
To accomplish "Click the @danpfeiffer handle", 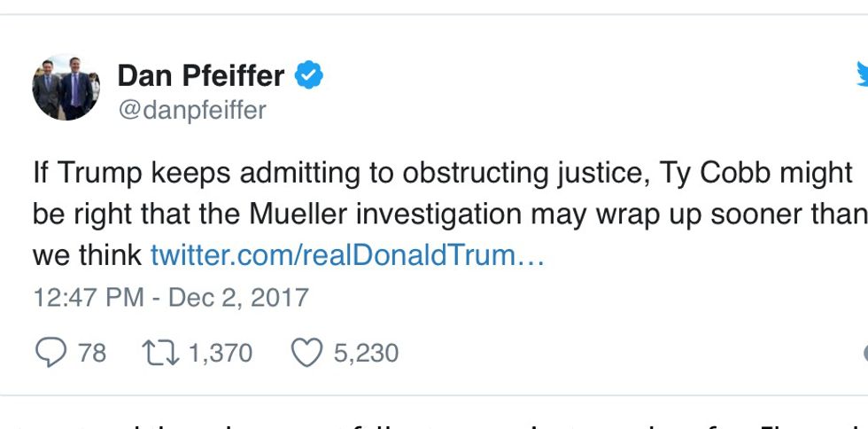I will pyautogui.click(x=191, y=110).
